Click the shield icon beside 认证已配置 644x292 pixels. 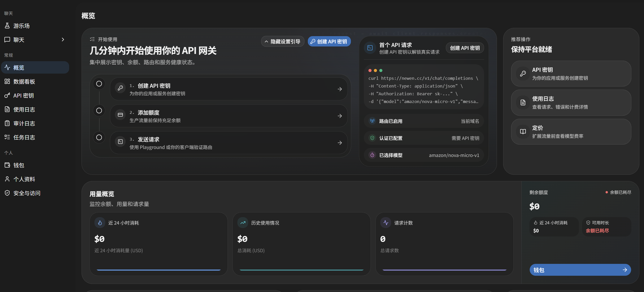click(x=372, y=138)
